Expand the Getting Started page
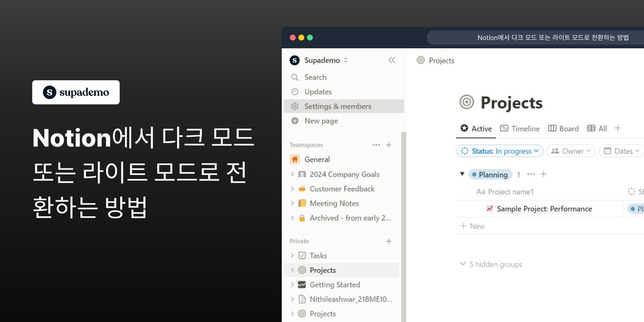 (292, 285)
